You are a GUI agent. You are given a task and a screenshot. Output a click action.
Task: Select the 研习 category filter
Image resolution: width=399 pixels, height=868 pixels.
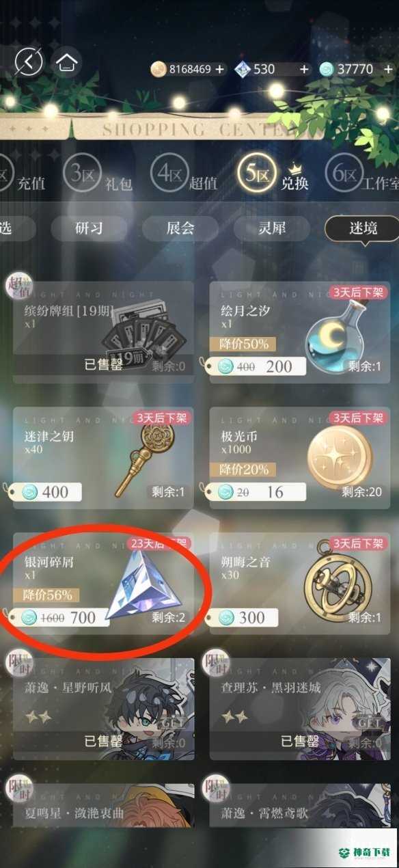[89, 228]
